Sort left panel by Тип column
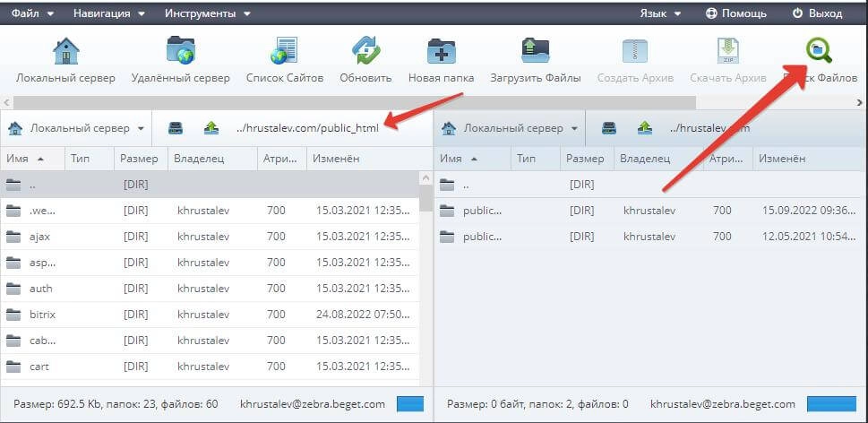 coord(90,159)
